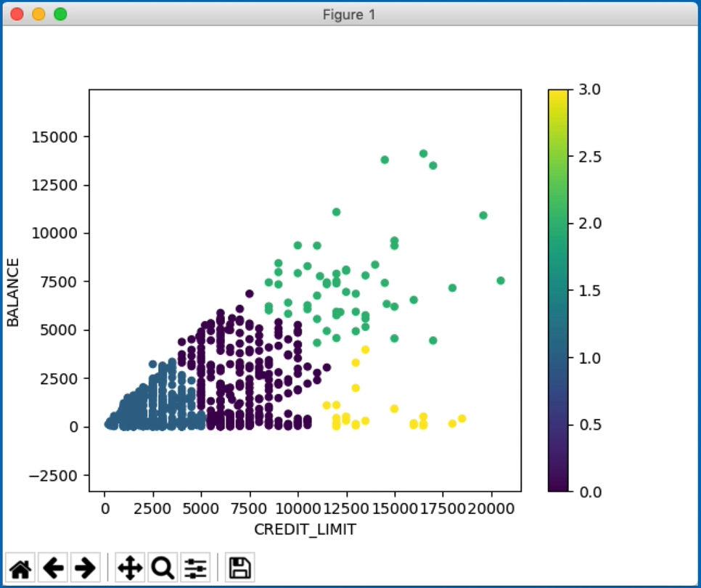
Task: Click the y-axis tick label 15000
Action: 54,136
